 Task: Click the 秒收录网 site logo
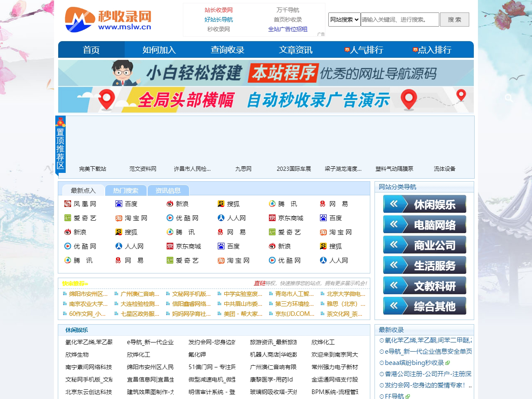point(108,20)
